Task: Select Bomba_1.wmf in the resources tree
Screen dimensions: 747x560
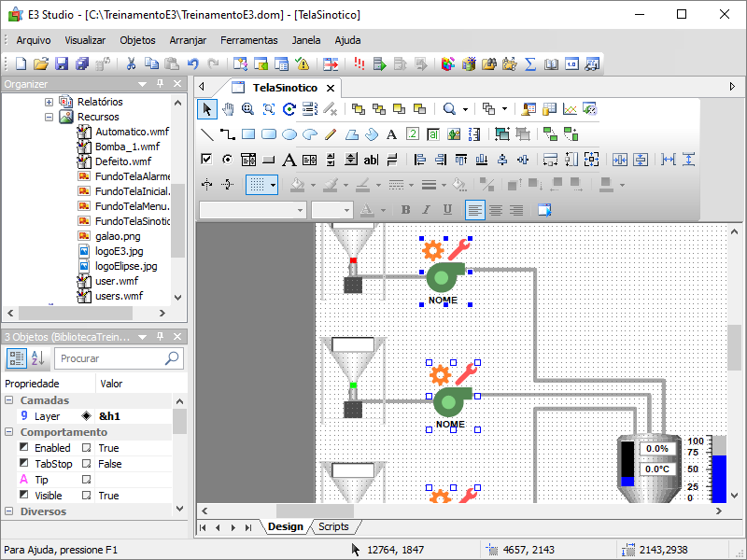Action: click(127, 147)
